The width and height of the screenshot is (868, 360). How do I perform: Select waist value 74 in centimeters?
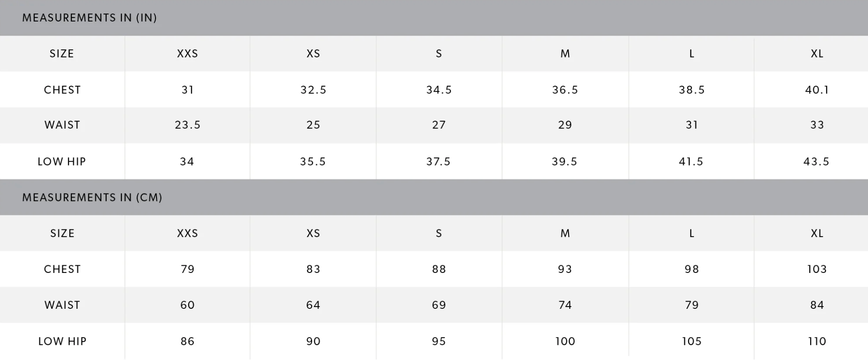click(565, 305)
